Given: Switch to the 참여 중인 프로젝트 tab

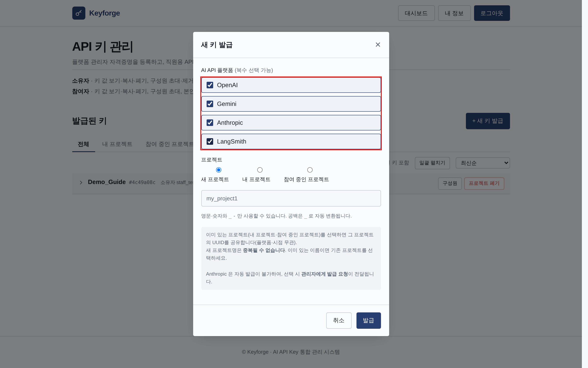Looking at the screenshot, I should [x=169, y=144].
